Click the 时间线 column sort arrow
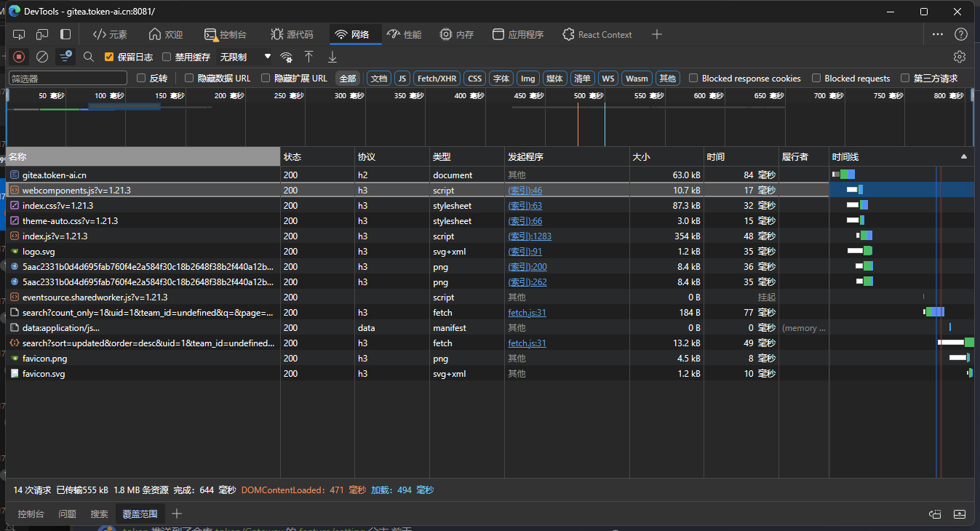Image resolution: width=980 pixels, height=531 pixels. (964, 156)
